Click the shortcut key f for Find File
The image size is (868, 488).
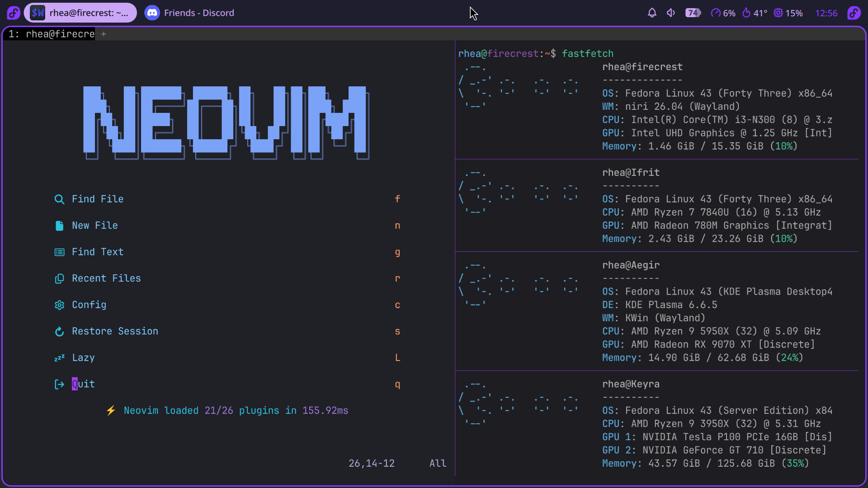[397, 199]
